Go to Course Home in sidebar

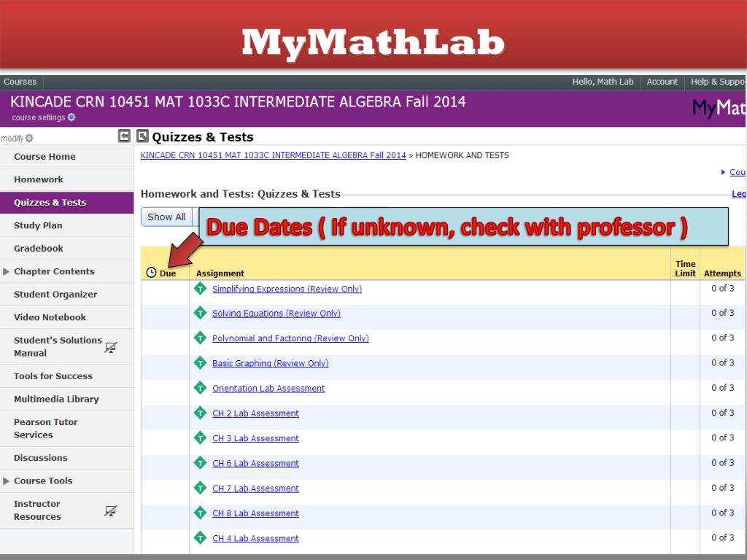pos(66,157)
